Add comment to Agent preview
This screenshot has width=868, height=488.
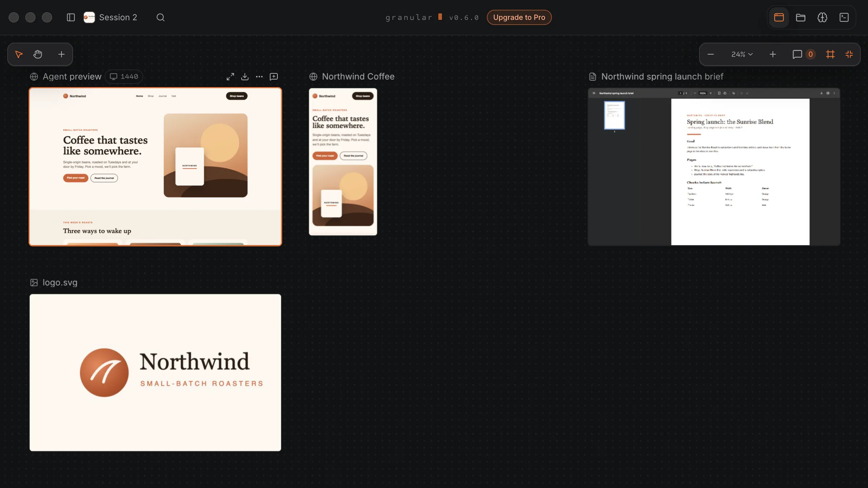click(274, 77)
